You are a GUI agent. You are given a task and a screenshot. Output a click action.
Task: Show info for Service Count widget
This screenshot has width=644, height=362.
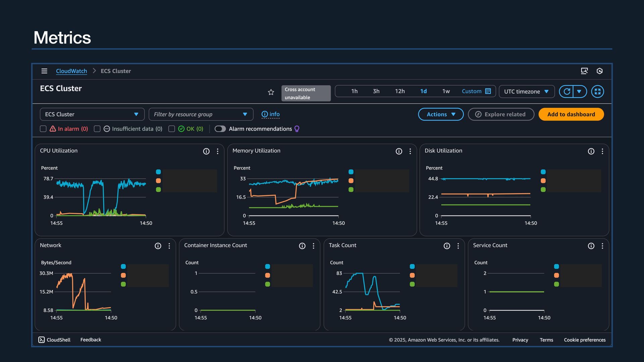pos(591,246)
